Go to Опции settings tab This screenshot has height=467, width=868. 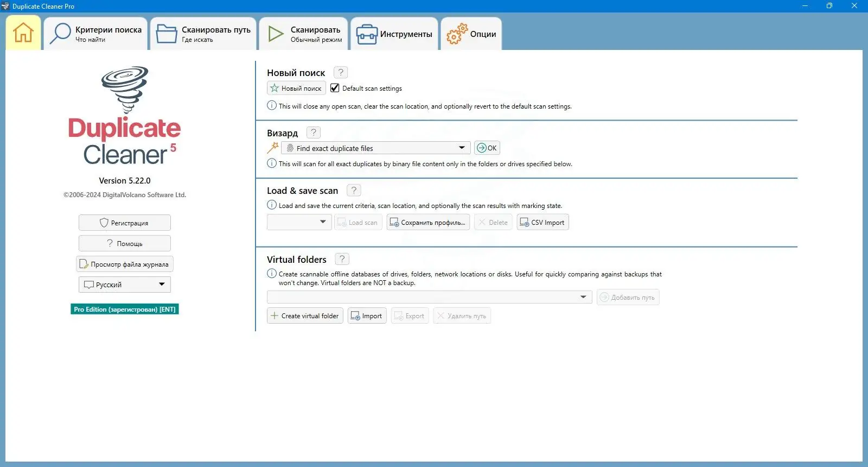pyautogui.click(x=471, y=34)
